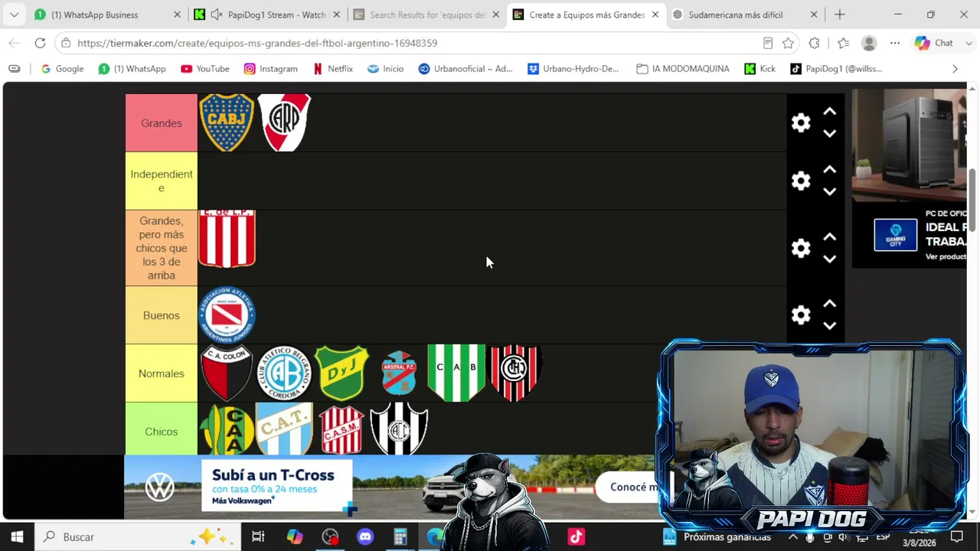Click the Grandes tier label
Viewport: 980px width, 551px height.
point(162,122)
